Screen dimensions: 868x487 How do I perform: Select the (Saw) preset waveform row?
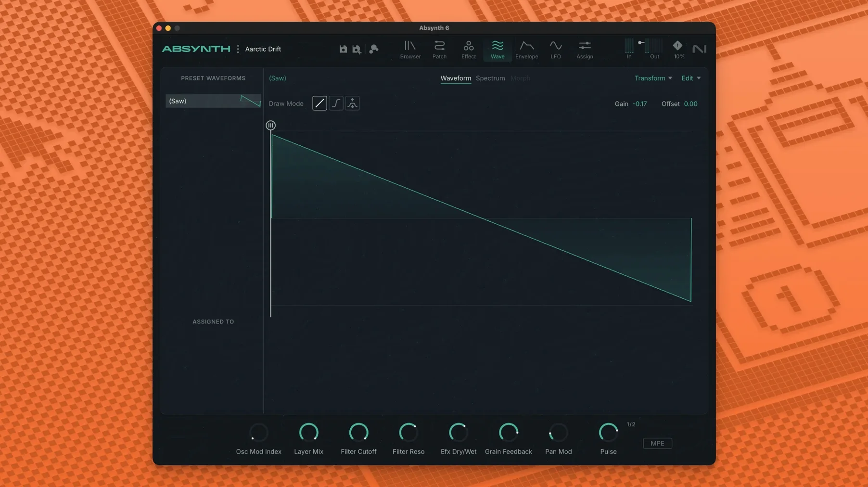(x=213, y=101)
